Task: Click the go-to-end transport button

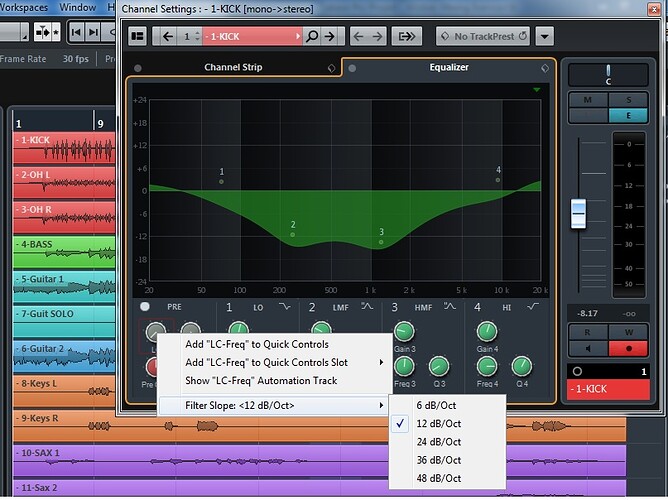Action: 92,32
